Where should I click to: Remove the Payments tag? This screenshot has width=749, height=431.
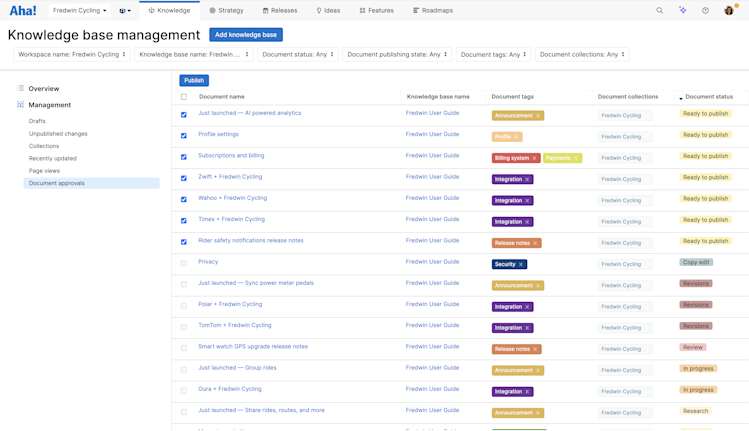576,158
